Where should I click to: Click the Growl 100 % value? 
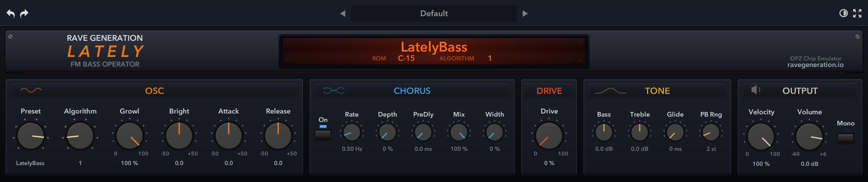[129, 163]
